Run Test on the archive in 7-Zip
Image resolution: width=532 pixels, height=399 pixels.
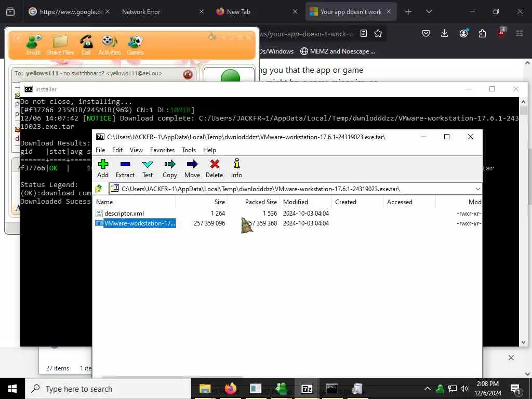click(147, 168)
